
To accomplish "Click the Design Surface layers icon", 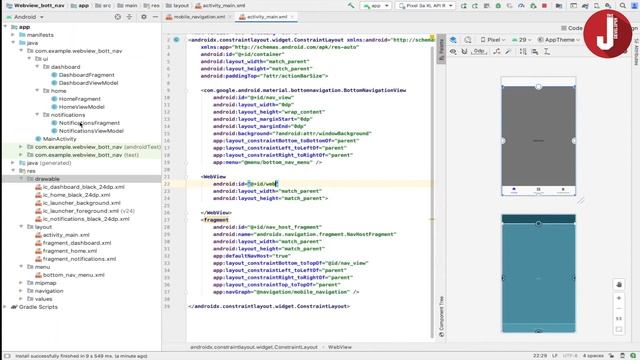I will (x=453, y=40).
